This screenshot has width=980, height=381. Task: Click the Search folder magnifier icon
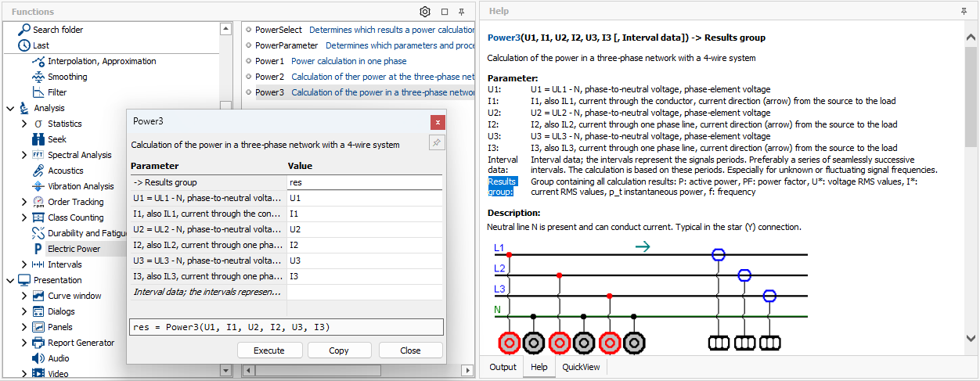click(x=24, y=30)
